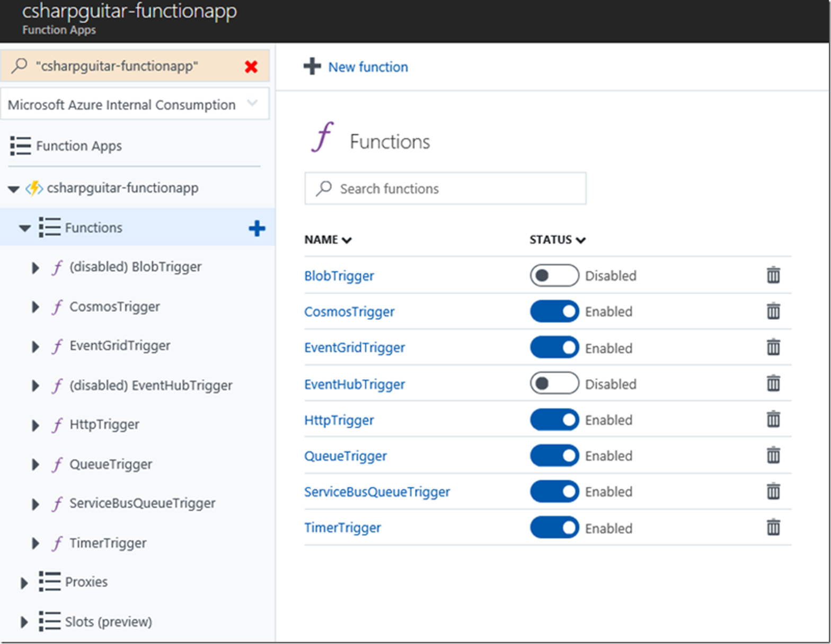Viewport: 831px width, 644px height.
Task: Click the f icon beside HttpTrigger in tree
Action: coord(57,425)
